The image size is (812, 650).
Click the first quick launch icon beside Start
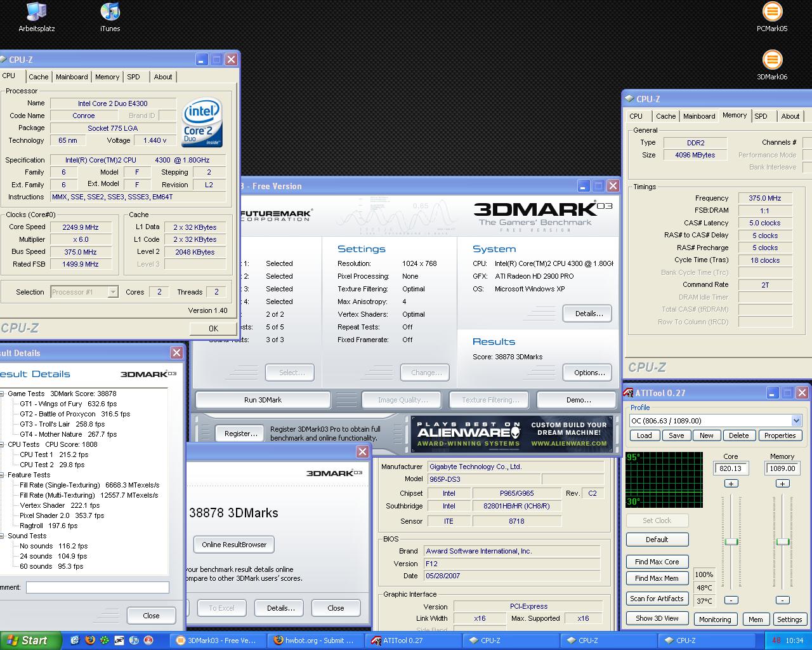75,640
